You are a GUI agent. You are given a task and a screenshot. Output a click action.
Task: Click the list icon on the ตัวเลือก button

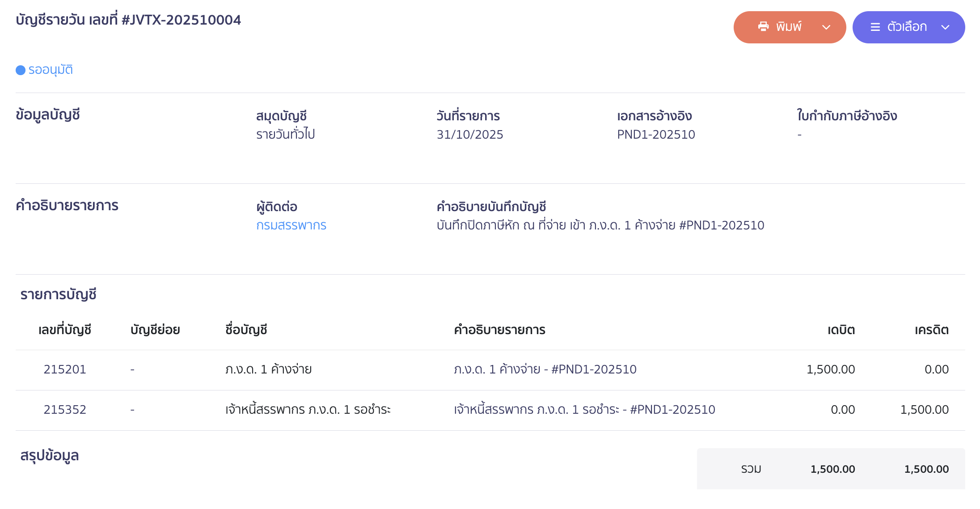point(875,27)
